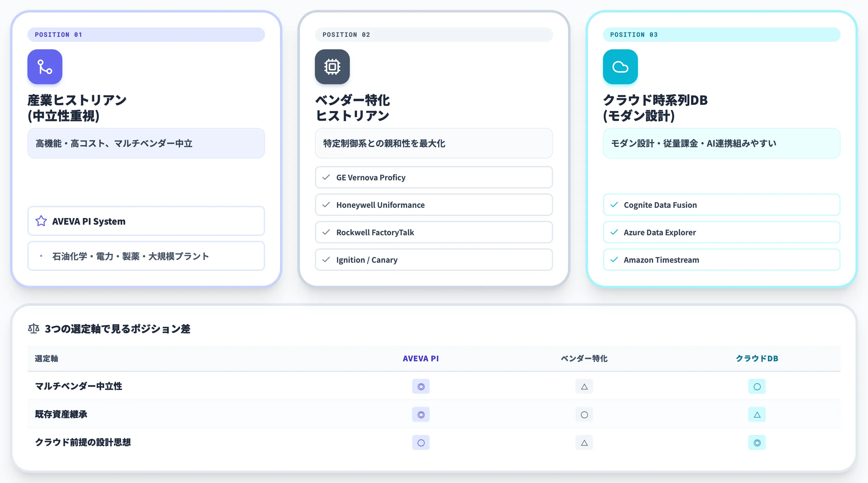Select the Ignition / Canary item

[434, 260]
